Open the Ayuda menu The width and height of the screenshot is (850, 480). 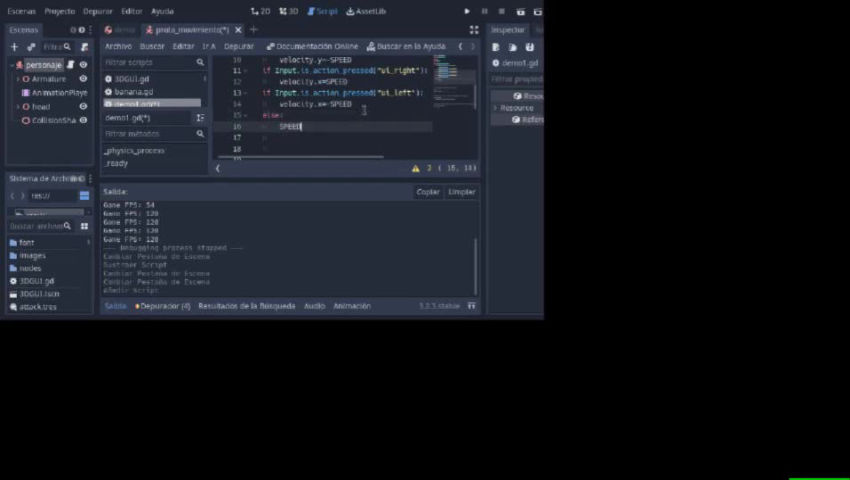162,11
